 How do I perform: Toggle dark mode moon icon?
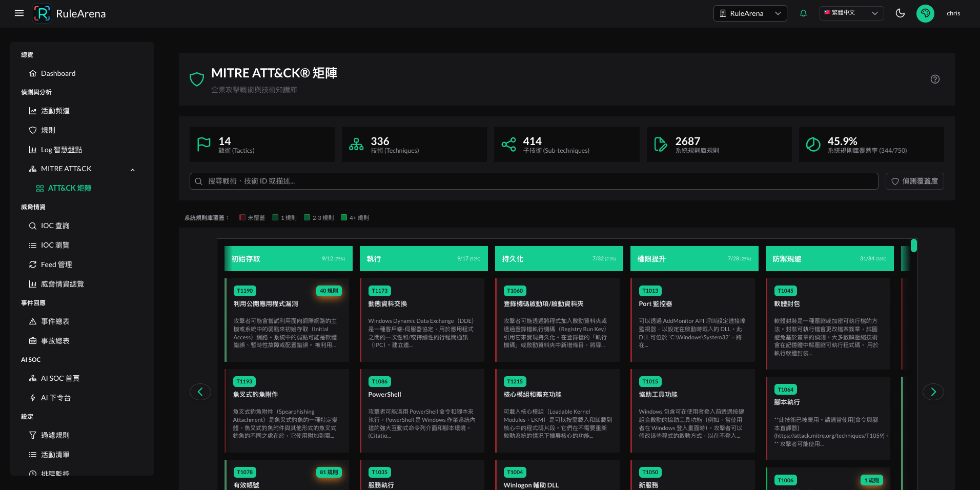[x=900, y=13]
